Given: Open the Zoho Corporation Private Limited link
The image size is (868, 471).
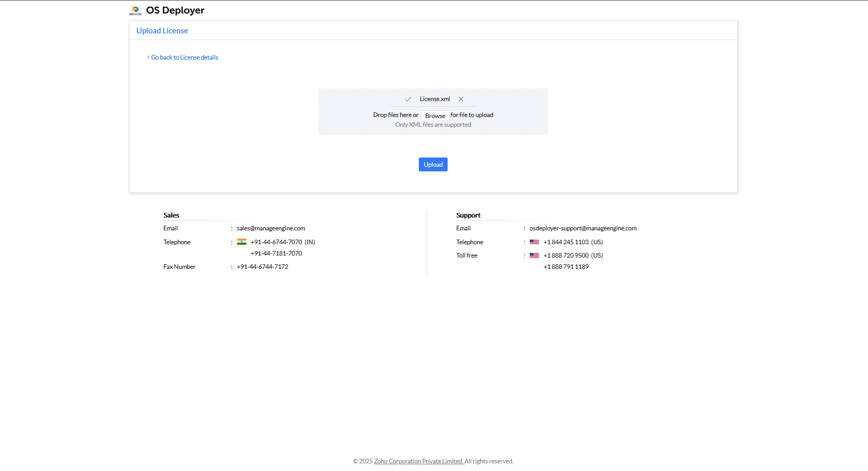Looking at the screenshot, I should pyautogui.click(x=418, y=461).
